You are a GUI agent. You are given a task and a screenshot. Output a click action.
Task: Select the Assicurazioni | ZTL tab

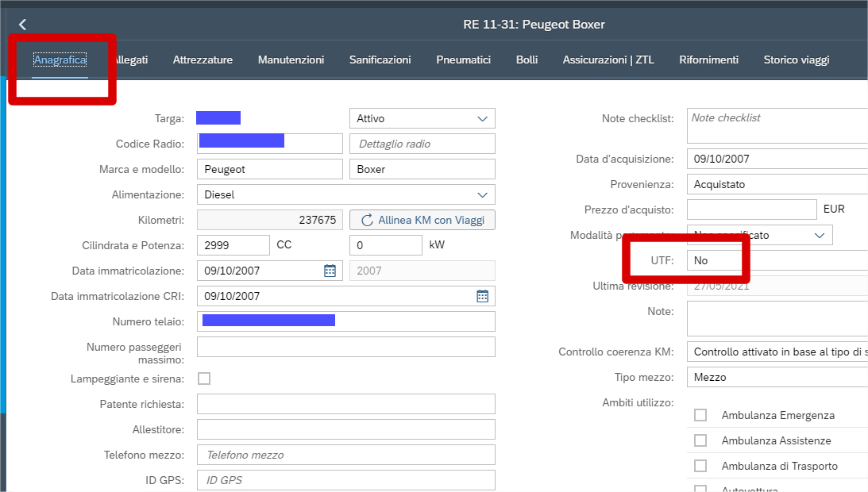tap(608, 60)
